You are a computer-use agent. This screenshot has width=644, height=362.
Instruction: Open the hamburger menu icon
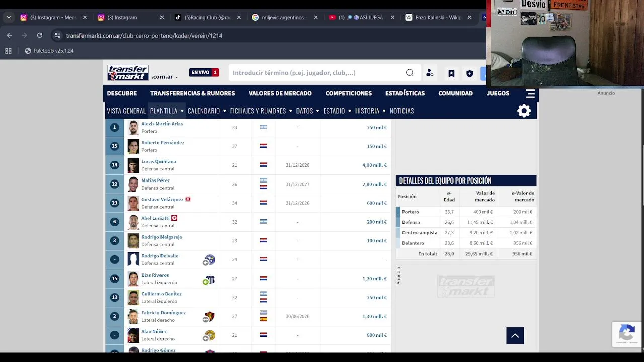click(x=530, y=93)
